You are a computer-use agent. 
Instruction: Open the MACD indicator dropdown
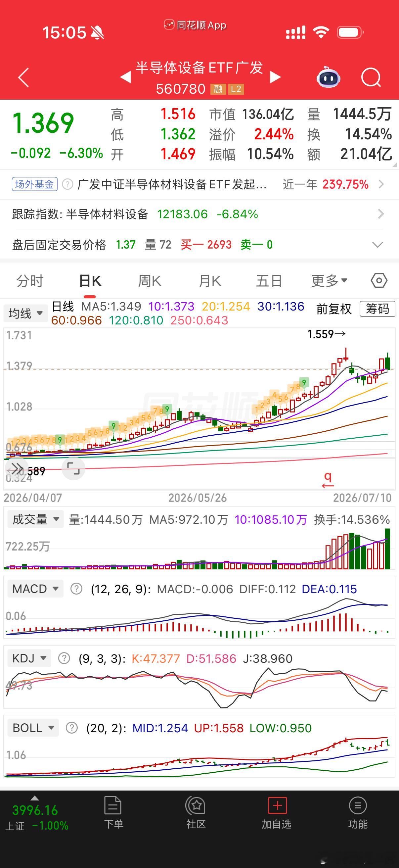coord(35,589)
